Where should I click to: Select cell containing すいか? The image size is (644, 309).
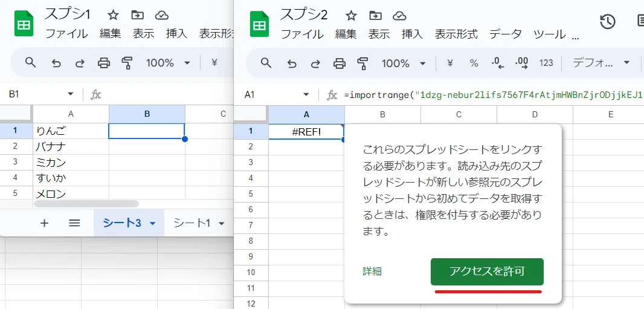pos(71,178)
